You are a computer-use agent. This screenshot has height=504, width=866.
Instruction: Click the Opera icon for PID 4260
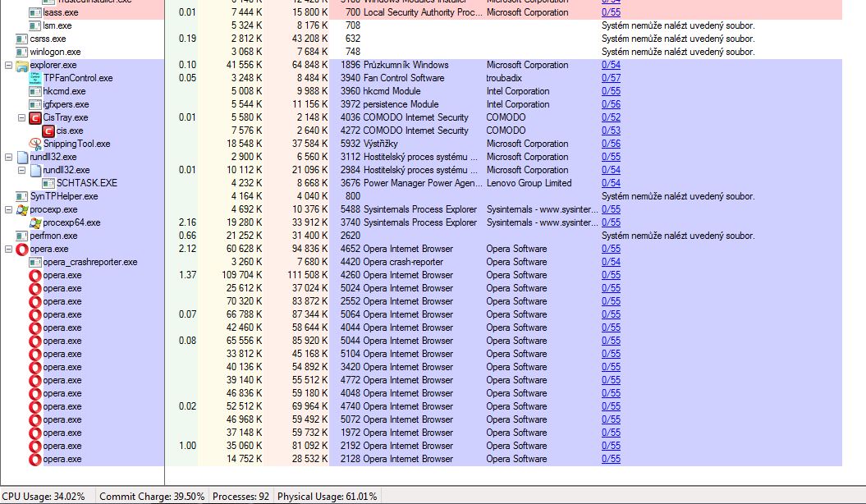pyautogui.click(x=34, y=275)
